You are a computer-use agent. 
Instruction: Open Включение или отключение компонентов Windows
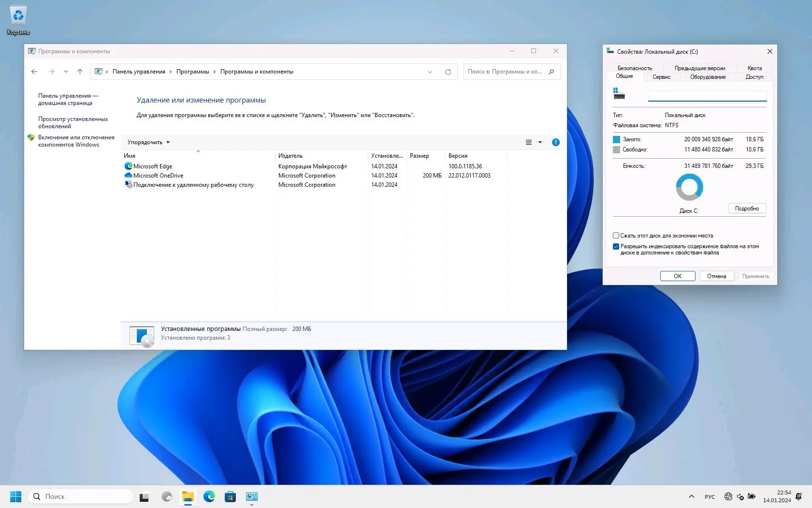pos(76,141)
